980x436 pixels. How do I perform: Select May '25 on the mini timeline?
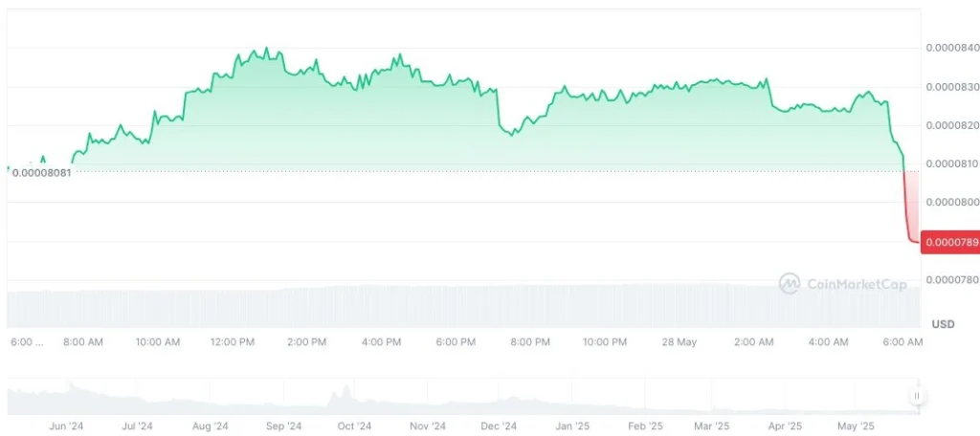pyautogui.click(x=856, y=425)
